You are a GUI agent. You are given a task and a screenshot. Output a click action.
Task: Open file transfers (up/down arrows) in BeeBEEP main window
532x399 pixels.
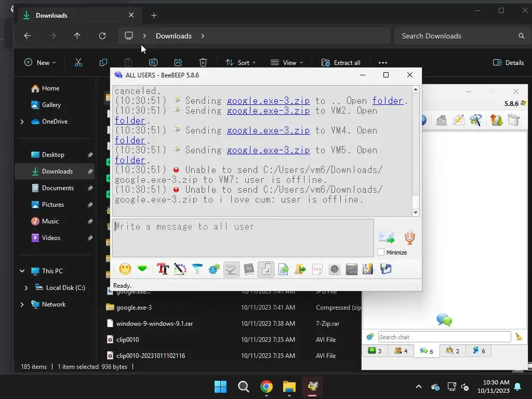(x=496, y=120)
